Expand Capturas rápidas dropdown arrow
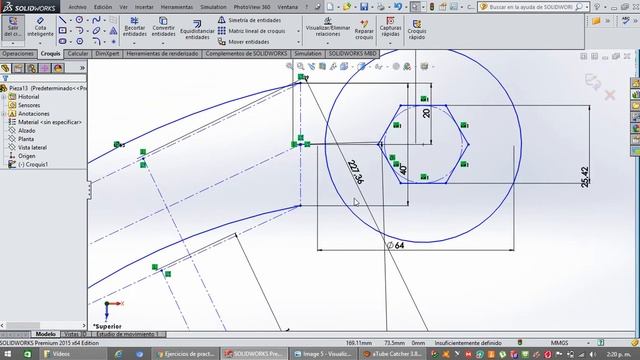Image resolution: width=640 pixels, height=360 pixels. (390, 43)
